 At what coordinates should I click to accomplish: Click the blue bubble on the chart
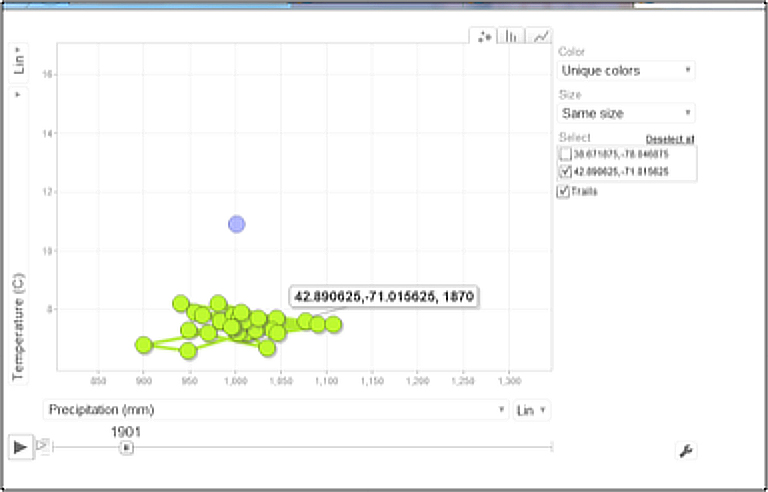[x=236, y=224]
